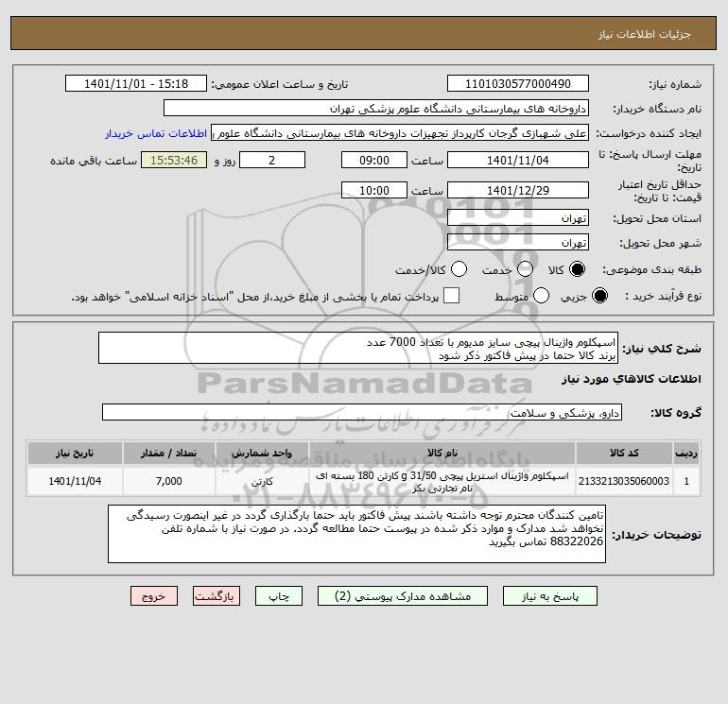This screenshot has width=728, height=704.
Task: Click the price validity date 1401/12/29 field
Action: point(518,190)
